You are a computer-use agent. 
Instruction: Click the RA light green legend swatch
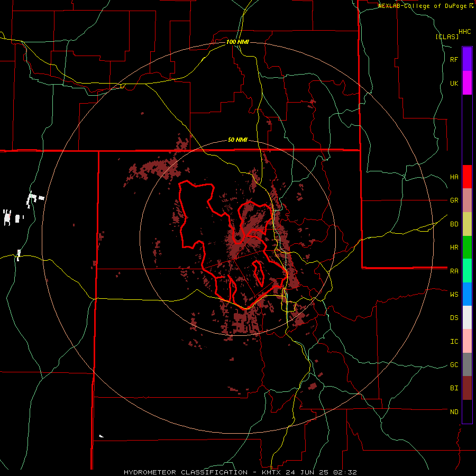(x=467, y=271)
